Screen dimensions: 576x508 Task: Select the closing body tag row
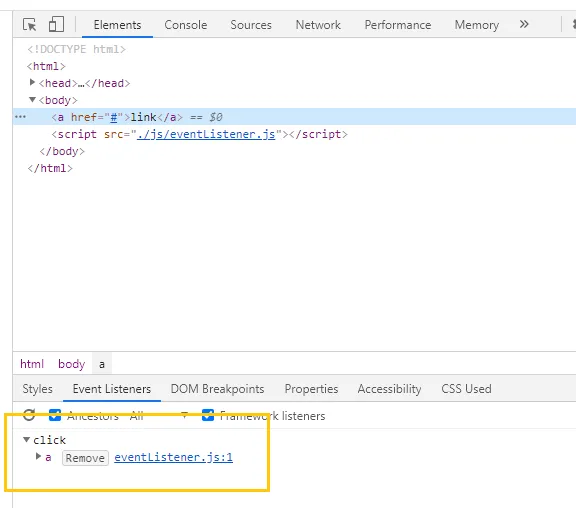(62, 151)
